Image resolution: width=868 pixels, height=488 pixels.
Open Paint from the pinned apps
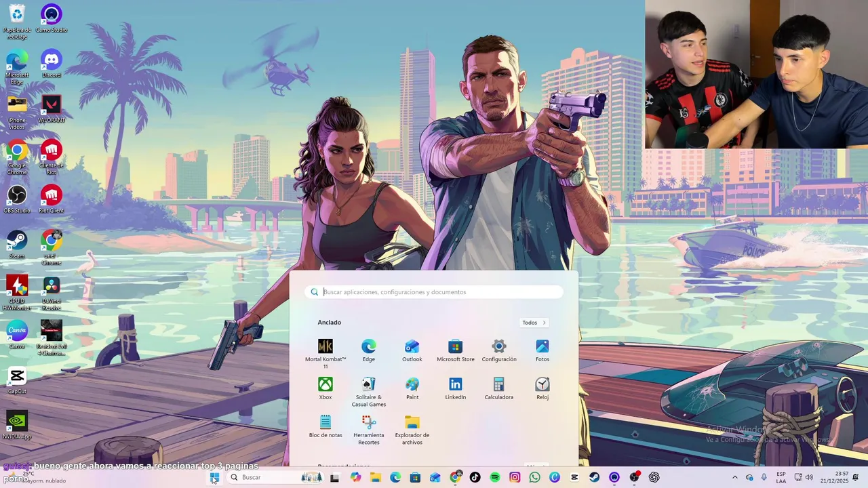[x=412, y=389]
